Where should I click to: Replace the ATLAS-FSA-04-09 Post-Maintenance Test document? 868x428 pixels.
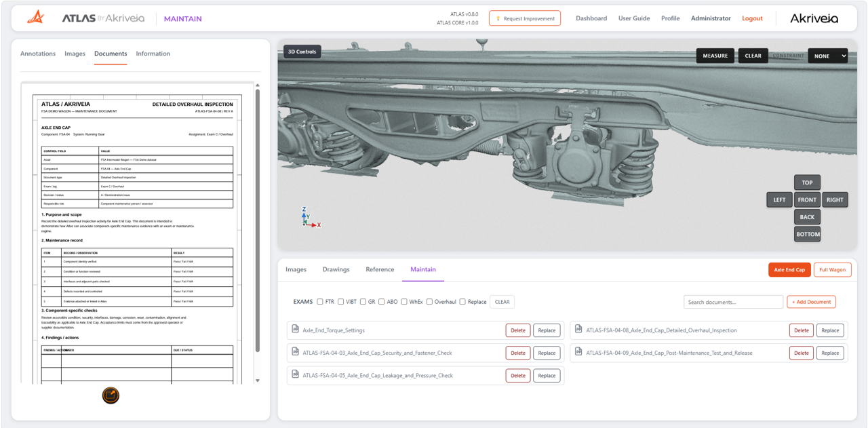830,353
